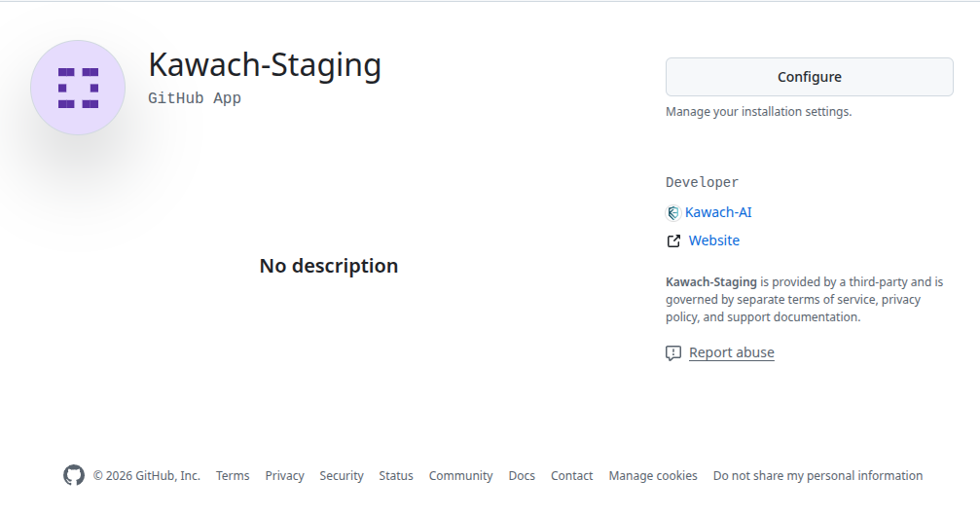The width and height of the screenshot is (980, 516).
Task: Open the Terms footer link
Action: 233,476
